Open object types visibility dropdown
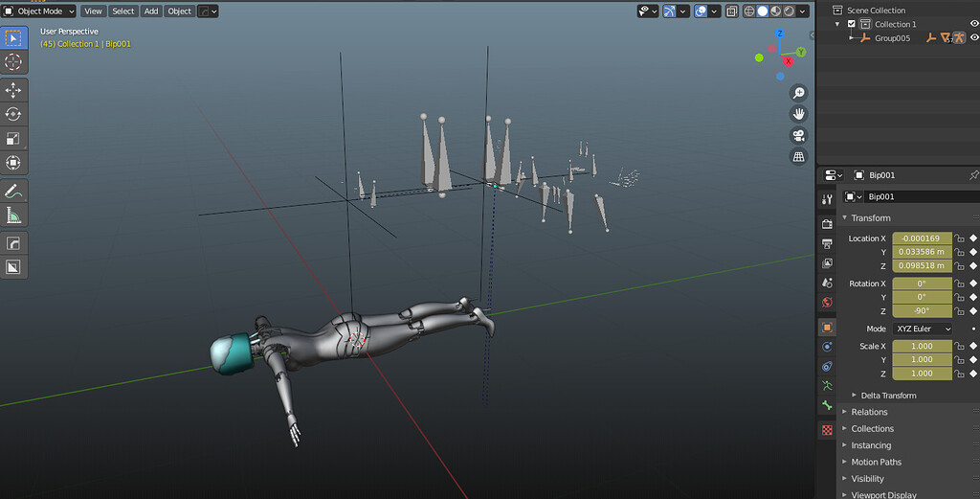980x499 pixels. [648, 11]
